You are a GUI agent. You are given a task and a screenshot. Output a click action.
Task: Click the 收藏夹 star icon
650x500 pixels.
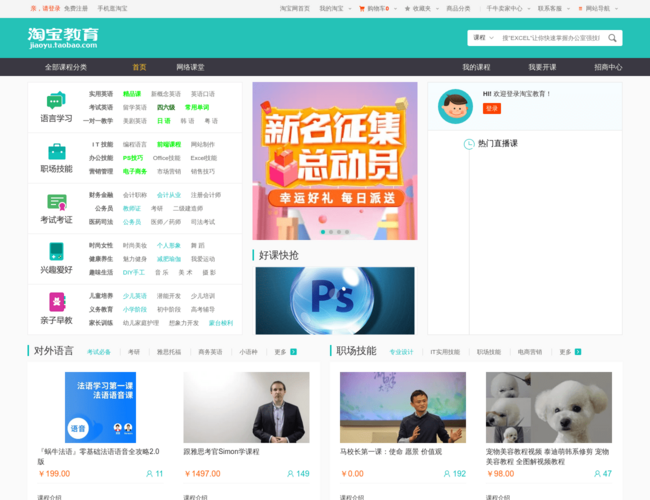(x=407, y=8)
